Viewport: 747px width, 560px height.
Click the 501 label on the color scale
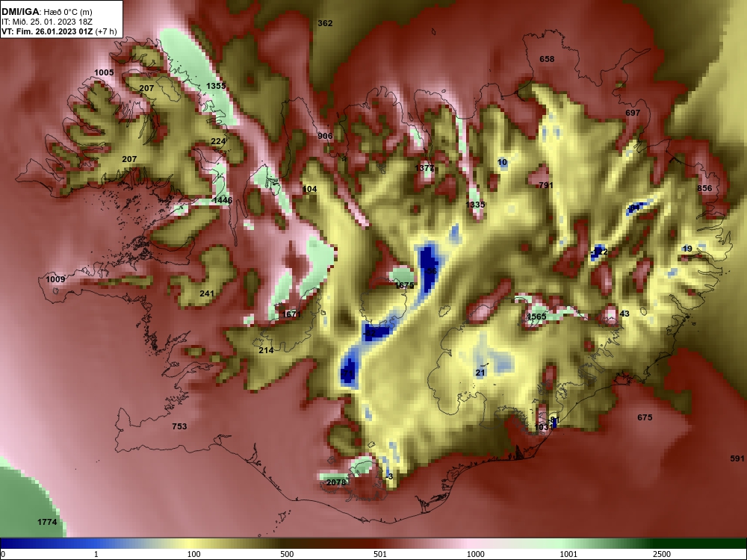pyautogui.click(x=379, y=554)
